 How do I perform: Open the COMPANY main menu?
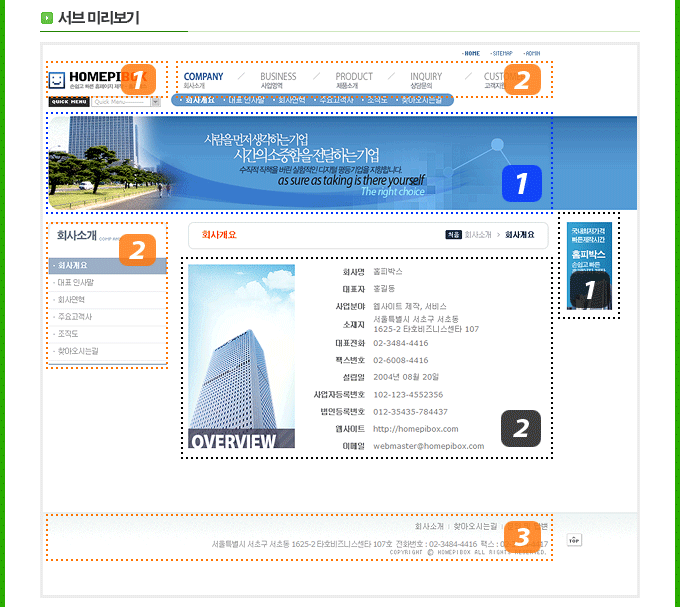(x=203, y=78)
